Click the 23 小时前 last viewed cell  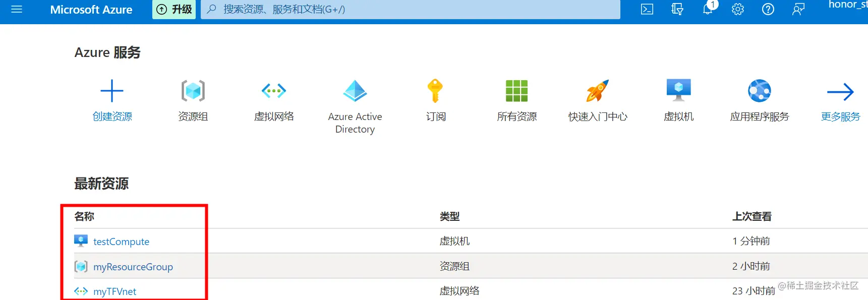click(x=754, y=291)
